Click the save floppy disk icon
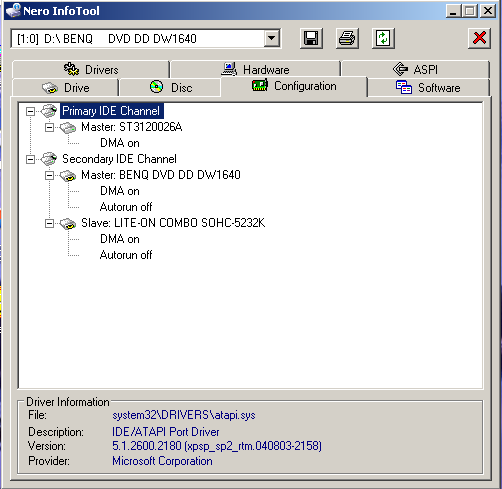Screen dimensions: 502x489 tap(311, 38)
